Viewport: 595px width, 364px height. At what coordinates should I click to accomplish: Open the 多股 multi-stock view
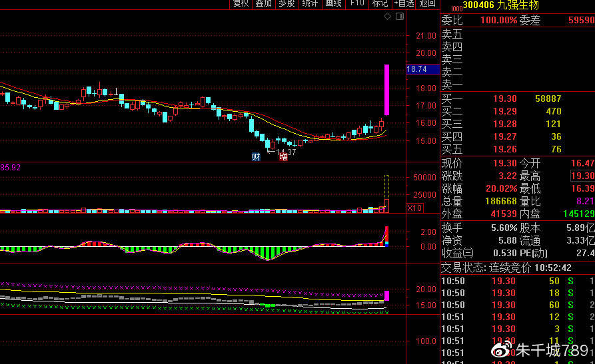click(x=287, y=4)
